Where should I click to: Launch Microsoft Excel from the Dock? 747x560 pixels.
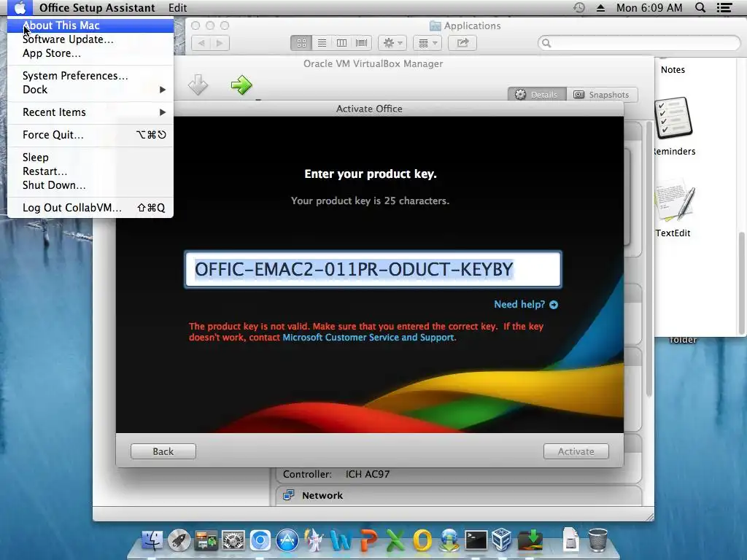(395, 540)
